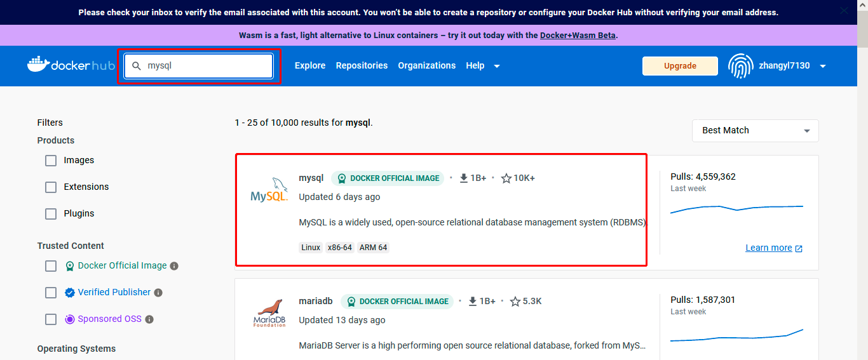Click the star icon in mariadb row
The height and width of the screenshot is (360, 868).
click(x=515, y=302)
